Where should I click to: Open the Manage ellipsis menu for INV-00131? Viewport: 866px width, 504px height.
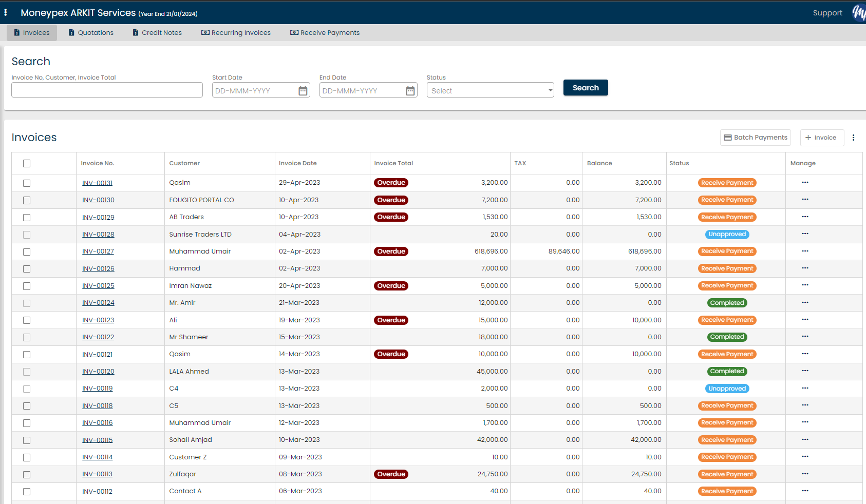(805, 182)
